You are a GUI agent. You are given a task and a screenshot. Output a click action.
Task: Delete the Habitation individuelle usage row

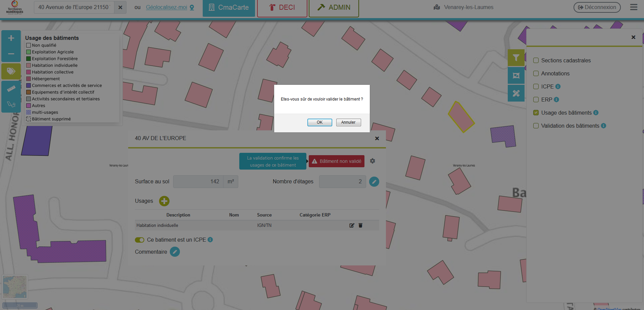coord(360,226)
